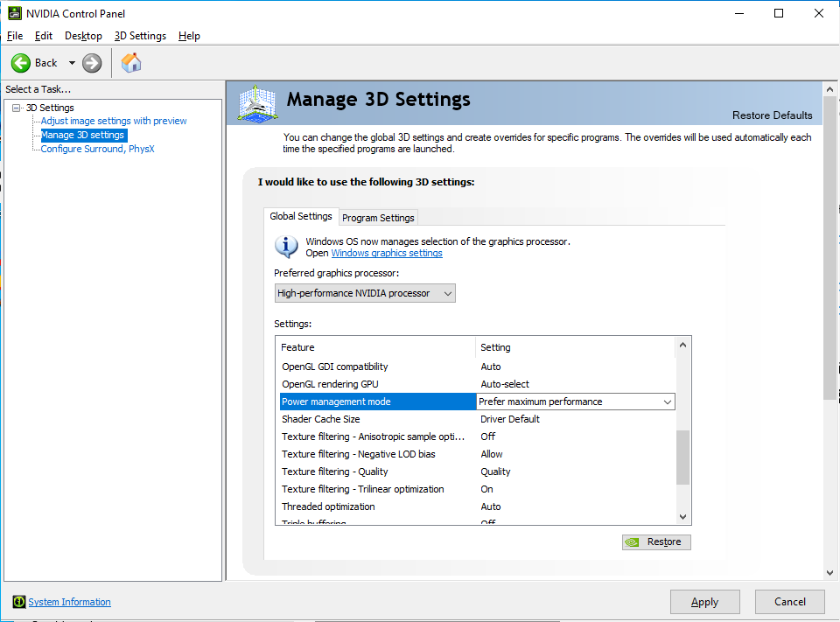Open the Edit menu
840x622 pixels.
(44, 36)
